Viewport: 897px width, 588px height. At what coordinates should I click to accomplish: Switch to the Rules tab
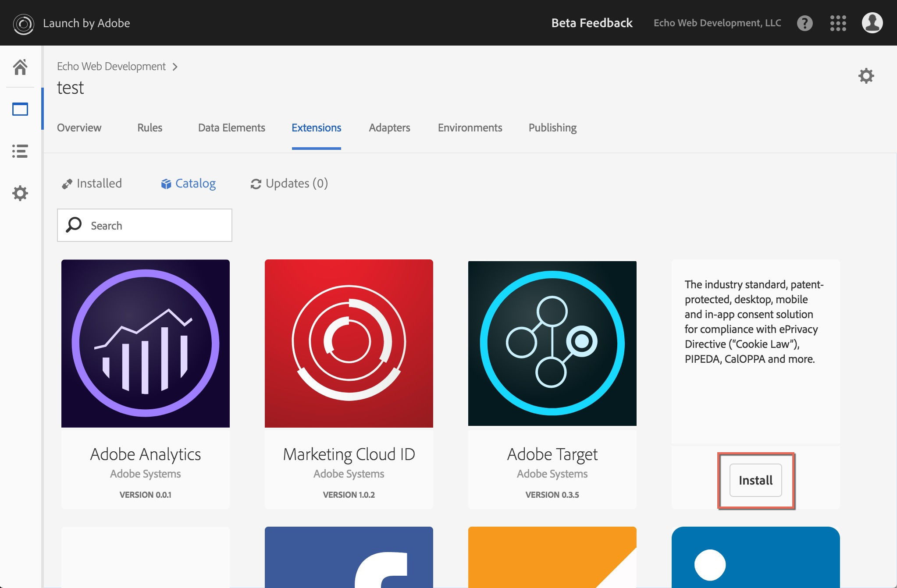coord(150,128)
